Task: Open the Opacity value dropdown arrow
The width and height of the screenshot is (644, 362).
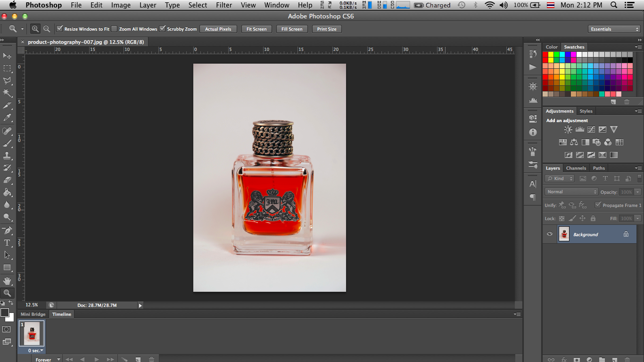Action: pos(638,192)
